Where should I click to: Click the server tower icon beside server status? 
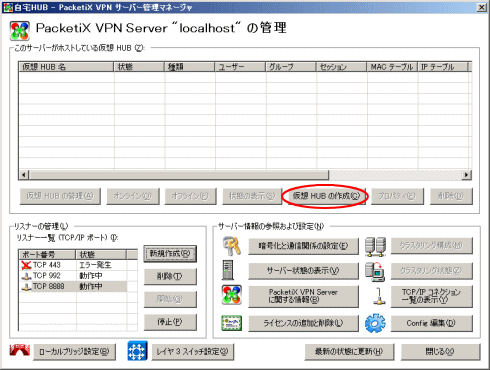tap(228, 270)
